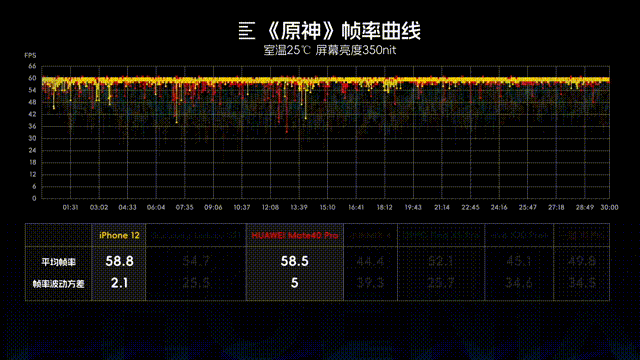Click the 28:49 time label
This screenshot has height=360, width=640.
[584, 207]
